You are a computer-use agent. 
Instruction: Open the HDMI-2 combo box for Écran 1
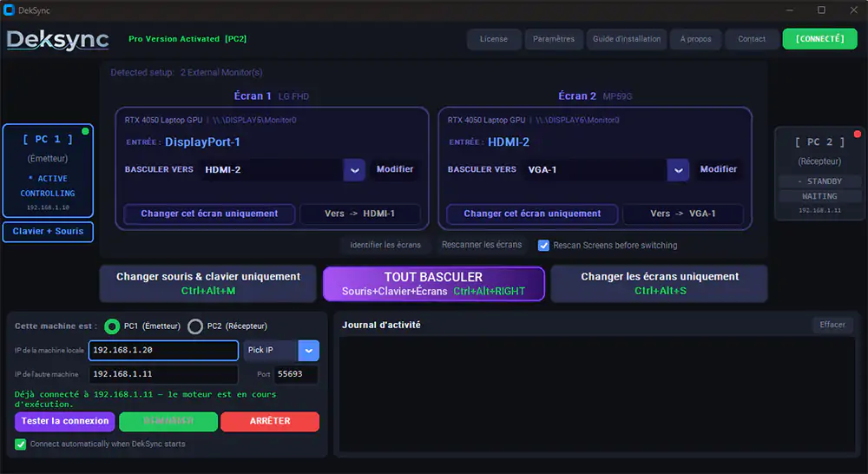[x=283, y=170]
